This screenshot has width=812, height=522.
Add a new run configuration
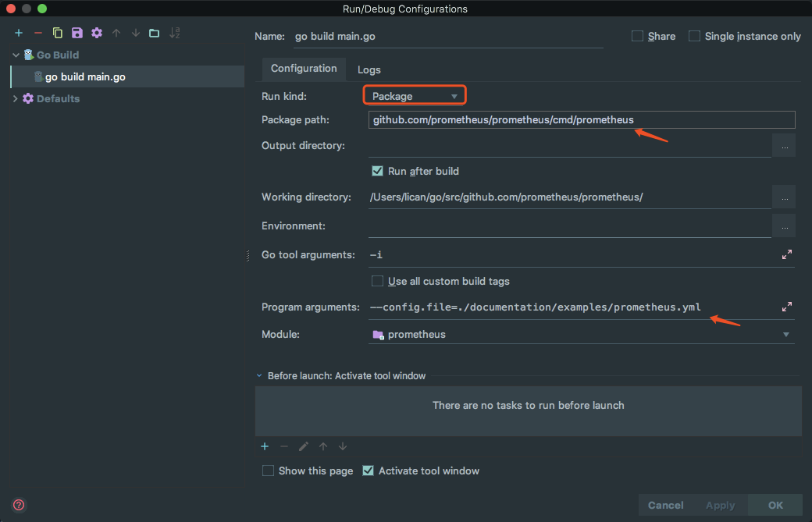pyautogui.click(x=18, y=33)
